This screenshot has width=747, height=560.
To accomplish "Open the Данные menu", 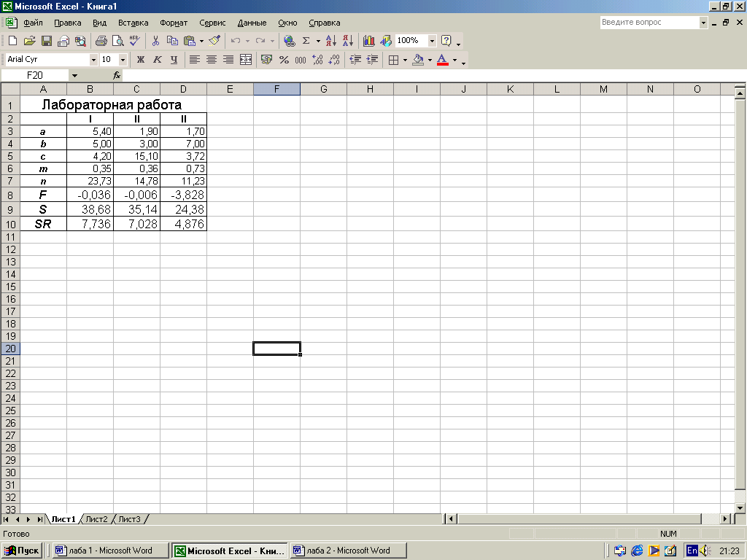I will (252, 23).
